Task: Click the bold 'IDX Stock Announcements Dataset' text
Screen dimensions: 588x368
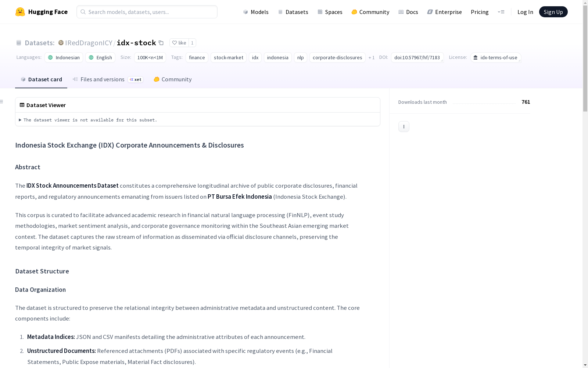Action: (x=72, y=185)
